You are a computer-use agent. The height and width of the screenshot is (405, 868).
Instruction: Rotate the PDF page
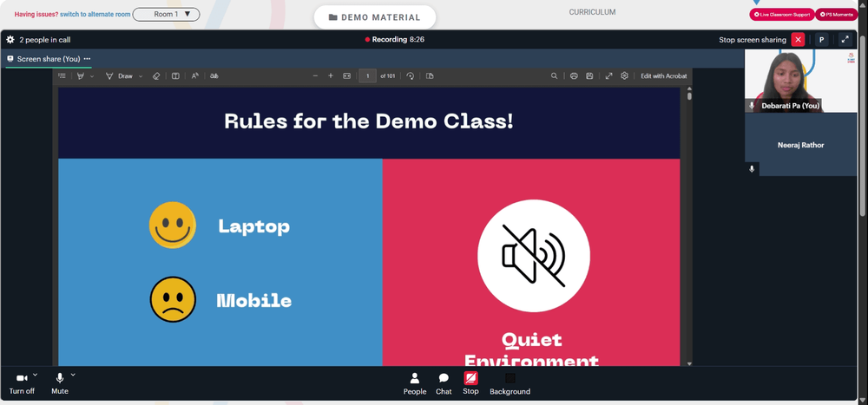411,75
